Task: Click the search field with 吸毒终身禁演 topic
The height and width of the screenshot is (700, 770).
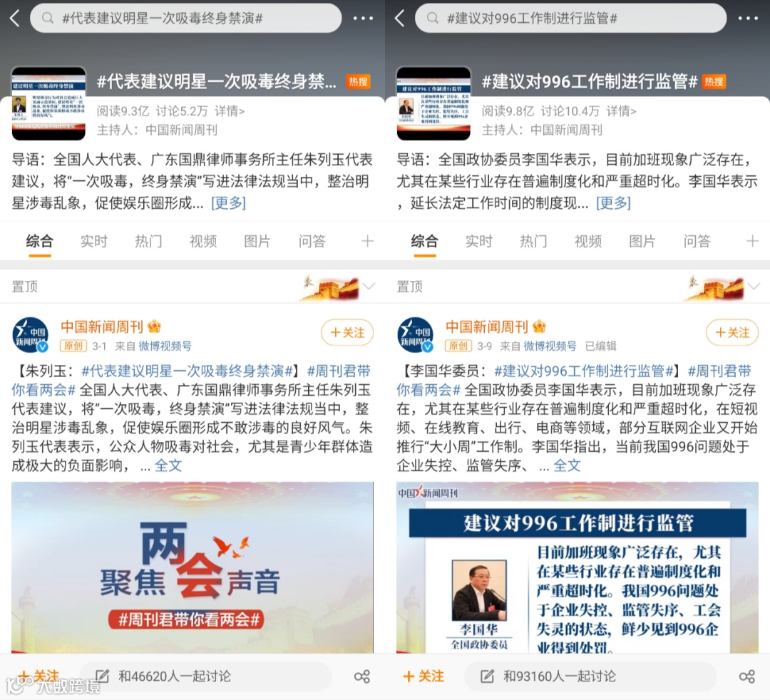Action: point(185,18)
